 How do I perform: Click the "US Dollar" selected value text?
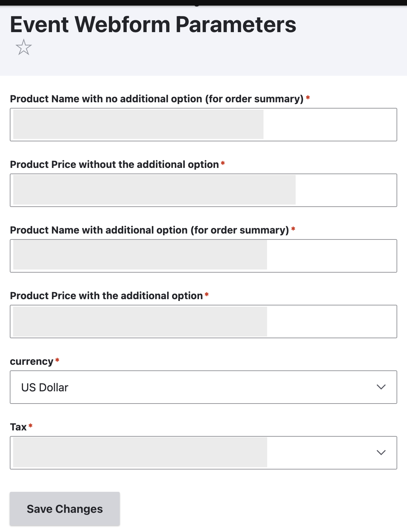pos(45,387)
